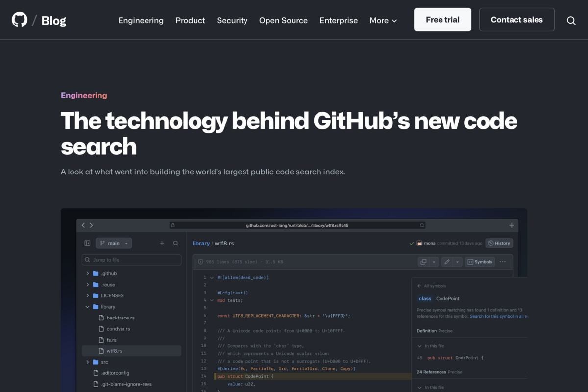Viewport: 588px width, 392px height.
Task: Click the reload icon in the address bar
Action: point(421,225)
